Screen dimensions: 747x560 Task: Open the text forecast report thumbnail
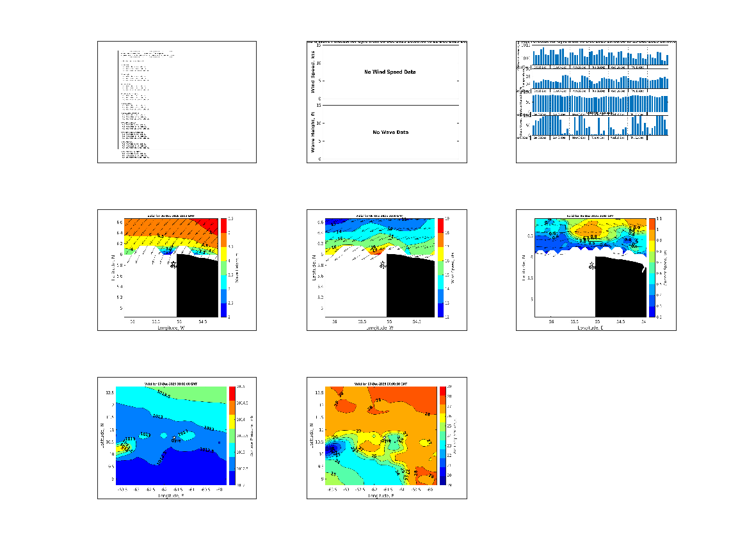(177, 102)
